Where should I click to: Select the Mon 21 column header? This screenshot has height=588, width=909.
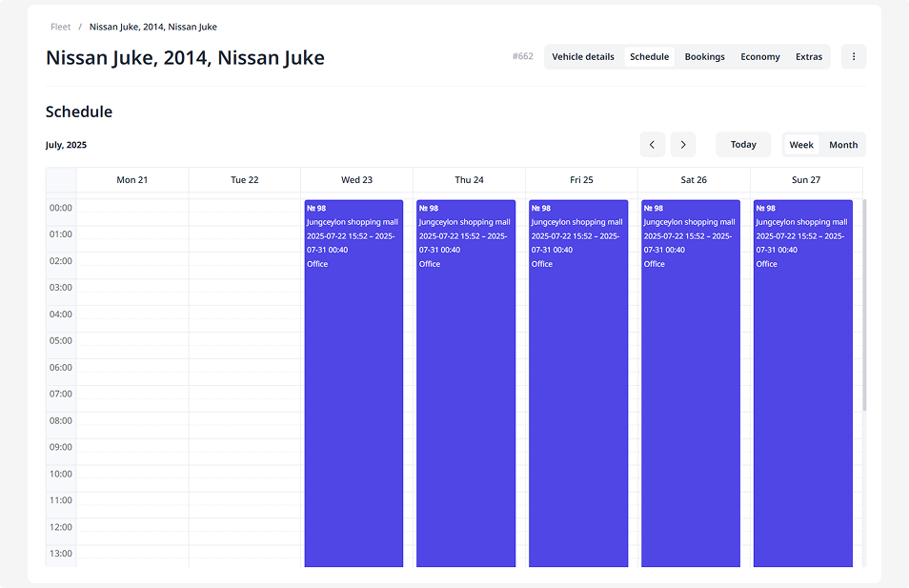(132, 180)
